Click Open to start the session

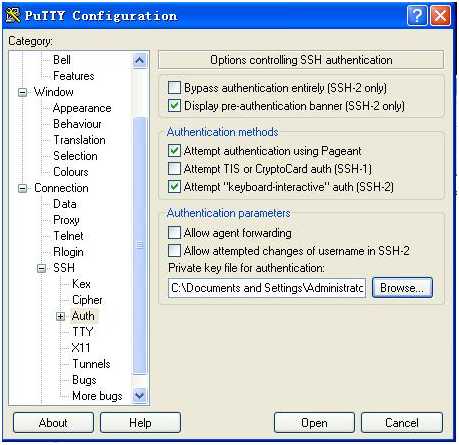click(x=314, y=423)
